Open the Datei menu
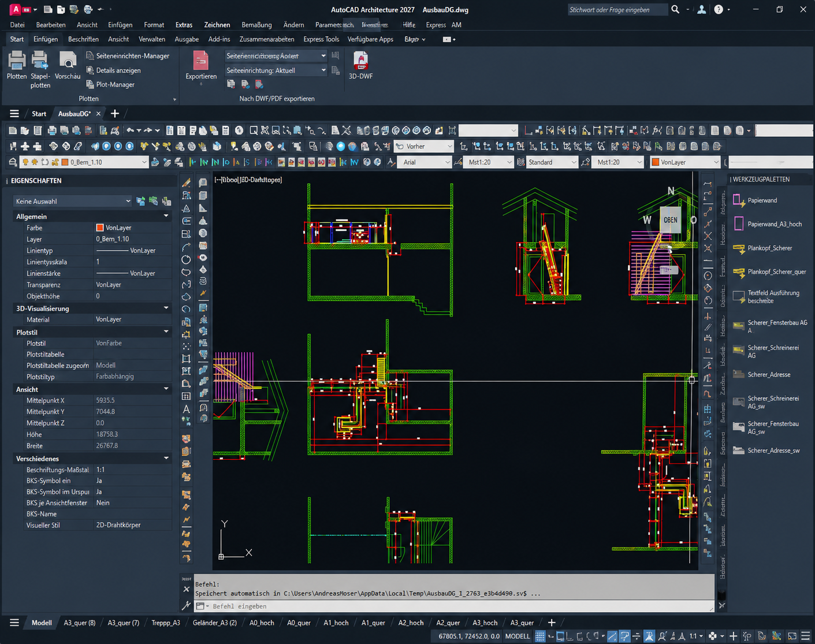Viewport: 815px width, 644px height. (17, 25)
